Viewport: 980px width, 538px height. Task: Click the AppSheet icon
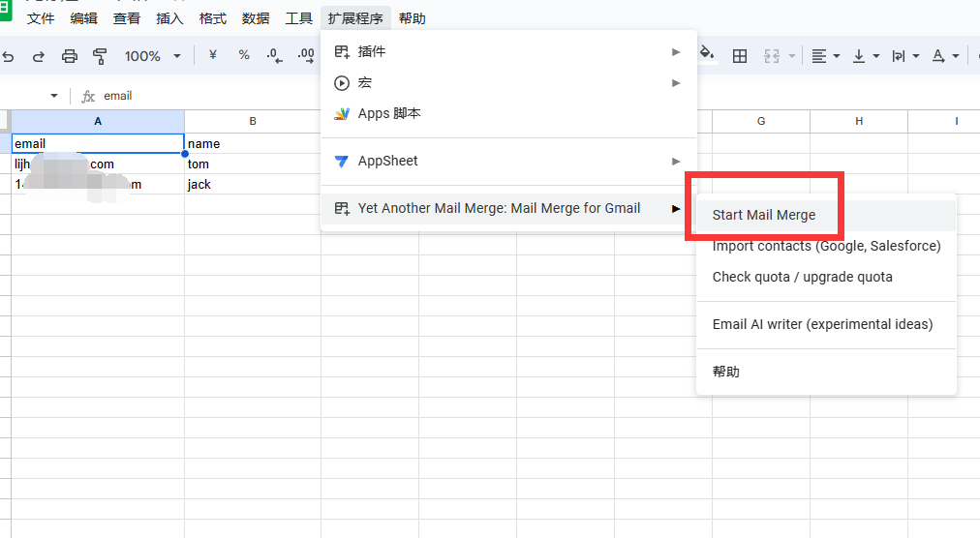341,162
